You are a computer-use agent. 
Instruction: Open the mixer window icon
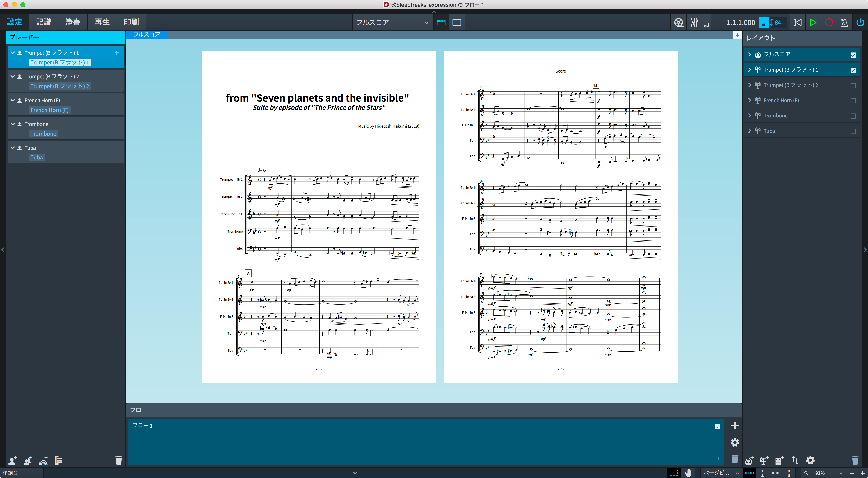(694, 22)
